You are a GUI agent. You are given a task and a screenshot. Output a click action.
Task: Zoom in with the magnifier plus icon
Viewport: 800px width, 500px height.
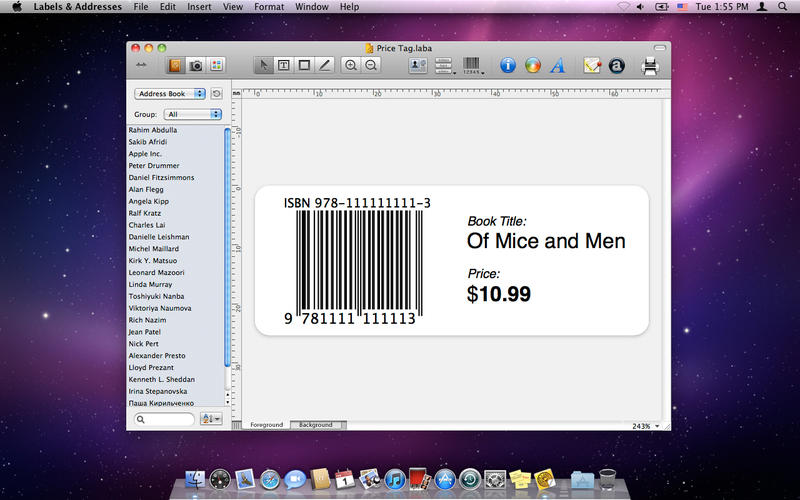[x=351, y=65]
